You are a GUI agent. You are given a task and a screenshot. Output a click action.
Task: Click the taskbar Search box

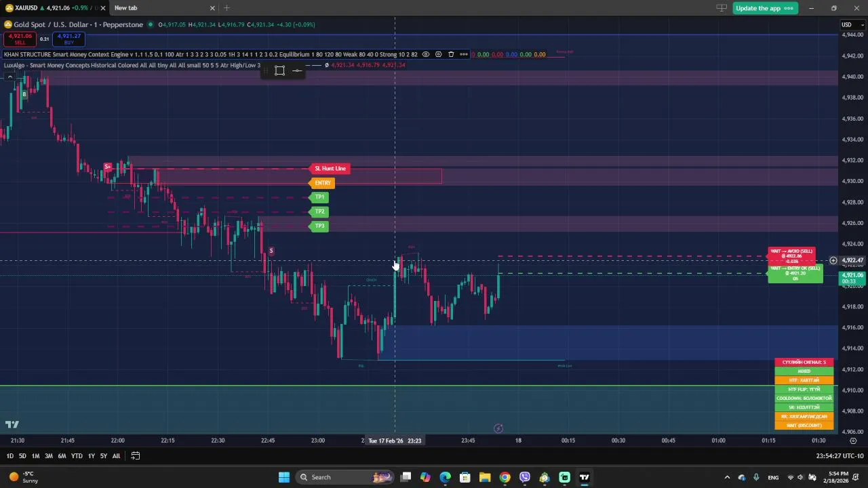click(345, 477)
